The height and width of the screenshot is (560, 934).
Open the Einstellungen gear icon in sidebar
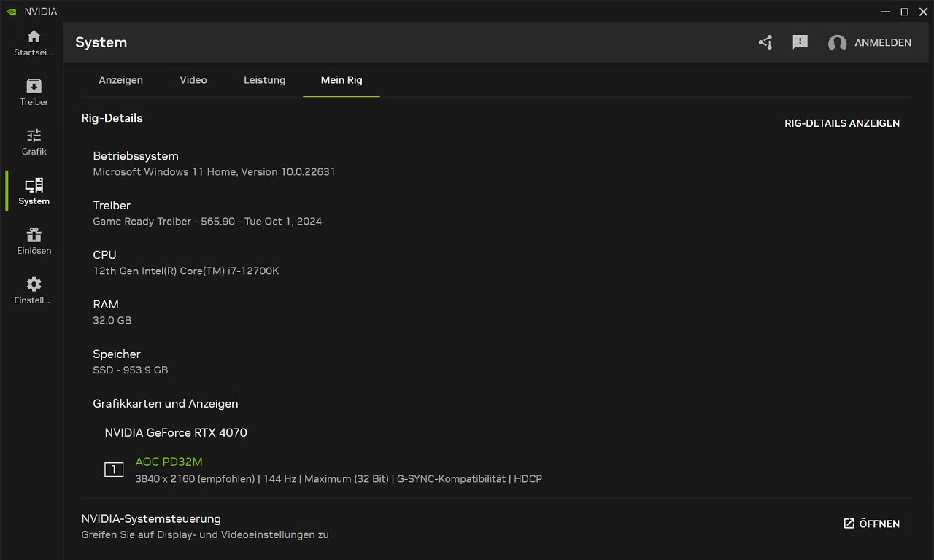click(x=34, y=284)
